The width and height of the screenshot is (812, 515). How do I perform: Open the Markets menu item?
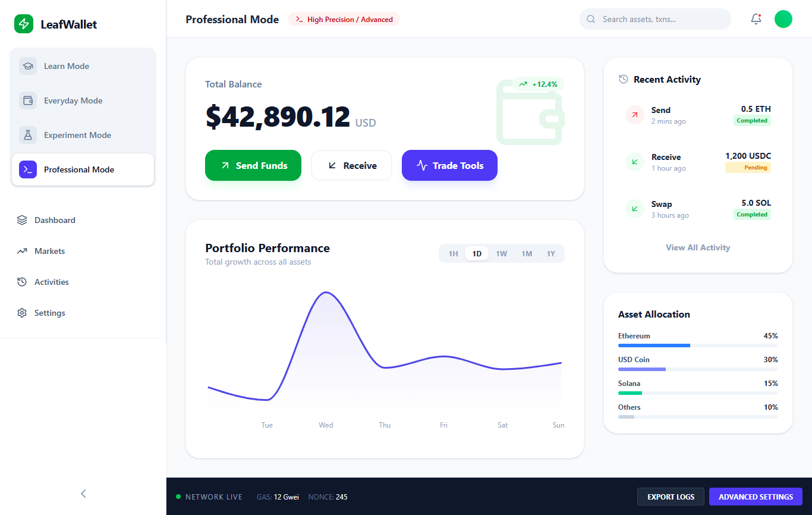pos(50,251)
